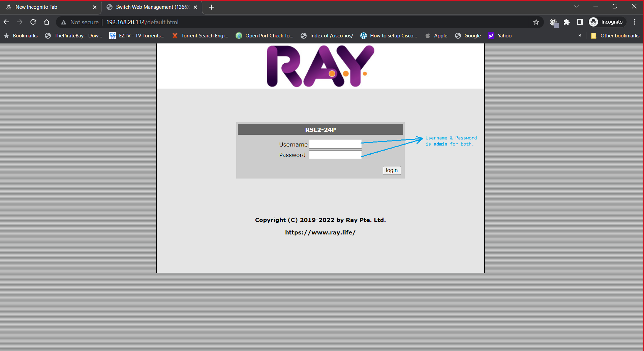Minimize the Chrome window
Screen dimensions: 644x351
596,6
